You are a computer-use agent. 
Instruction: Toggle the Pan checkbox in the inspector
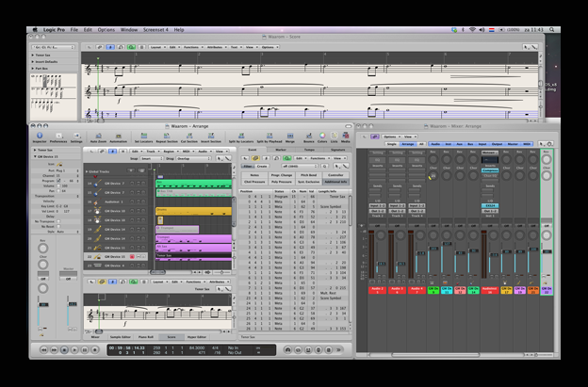(x=58, y=191)
